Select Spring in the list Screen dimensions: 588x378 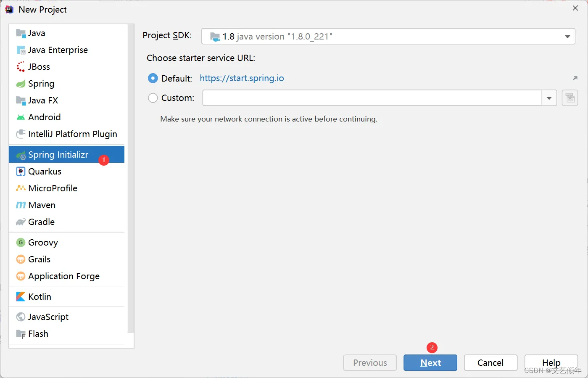pos(66,84)
